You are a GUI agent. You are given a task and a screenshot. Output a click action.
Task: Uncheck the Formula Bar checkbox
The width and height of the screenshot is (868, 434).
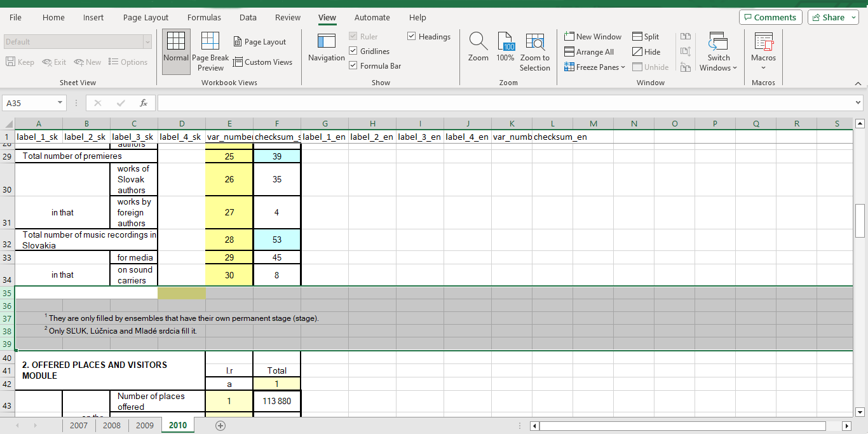tap(353, 65)
